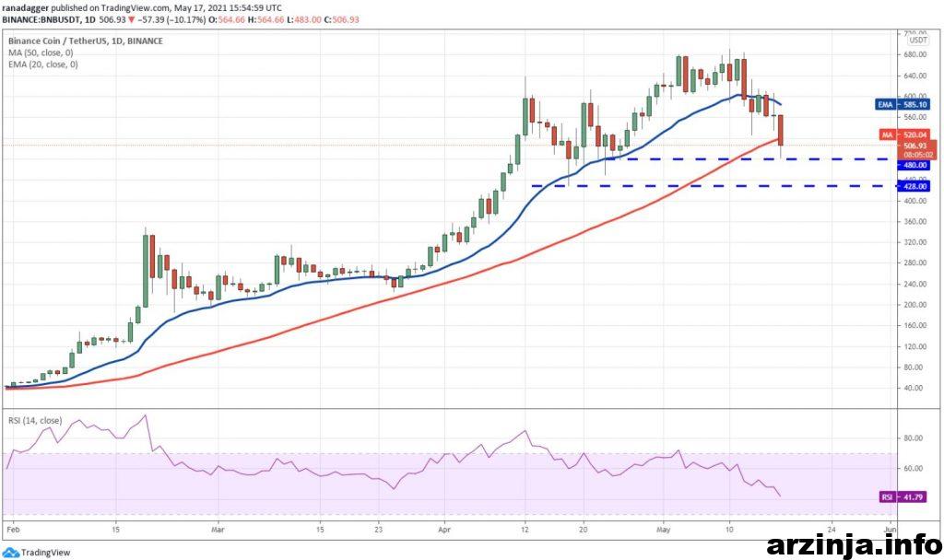Click the MA (50, close, 0) indicator label
The width and height of the screenshot is (944, 560).
41,52
